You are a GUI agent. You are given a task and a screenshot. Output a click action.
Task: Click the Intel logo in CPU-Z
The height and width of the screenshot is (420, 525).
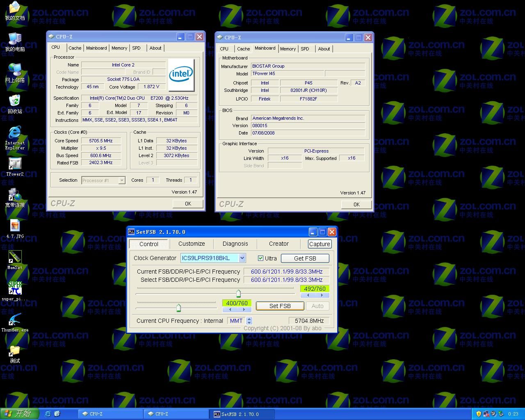coord(181,74)
